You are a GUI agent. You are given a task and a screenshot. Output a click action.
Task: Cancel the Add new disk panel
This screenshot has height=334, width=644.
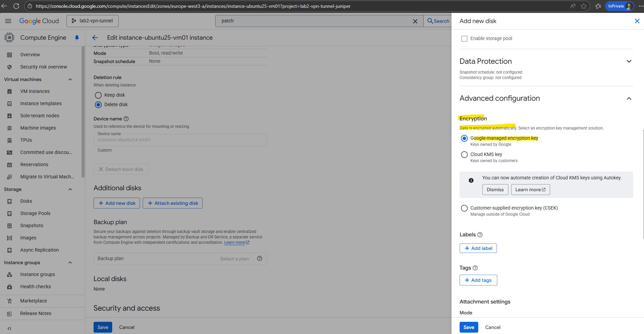492,327
